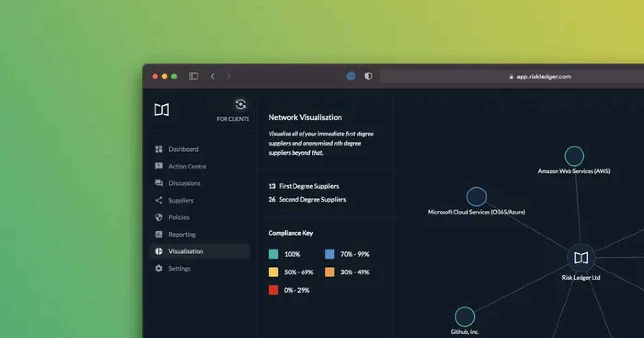Click the Dashboard grid icon
644x338 pixels.
click(x=159, y=149)
